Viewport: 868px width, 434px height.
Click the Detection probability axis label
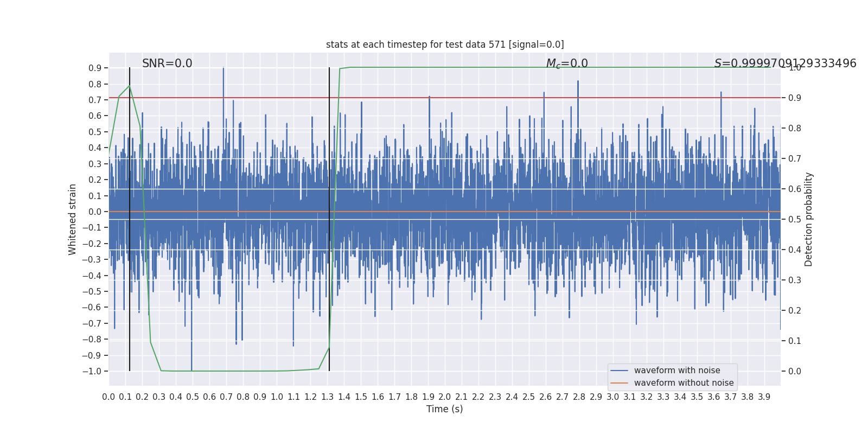(x=809, y=219)
